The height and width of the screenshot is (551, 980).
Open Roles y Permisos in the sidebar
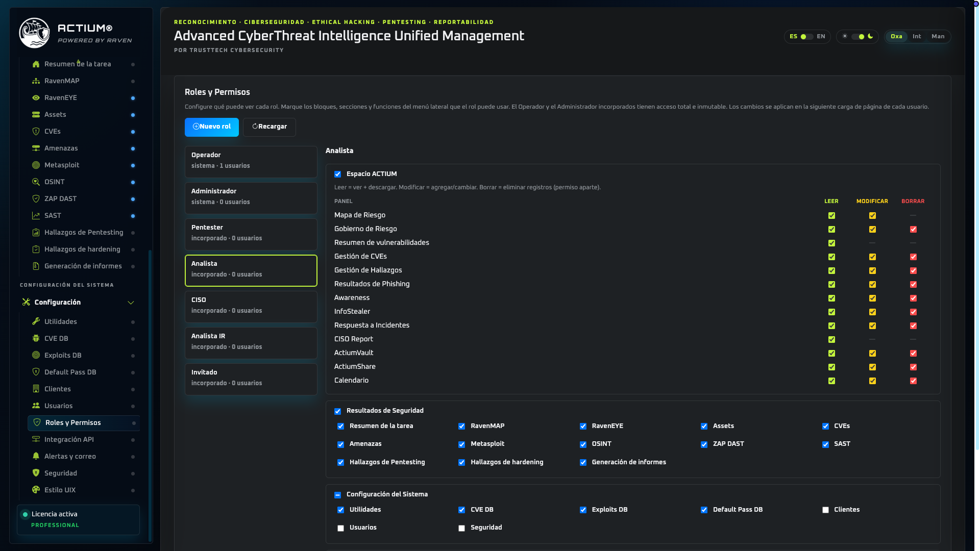(x=84, y=423)
